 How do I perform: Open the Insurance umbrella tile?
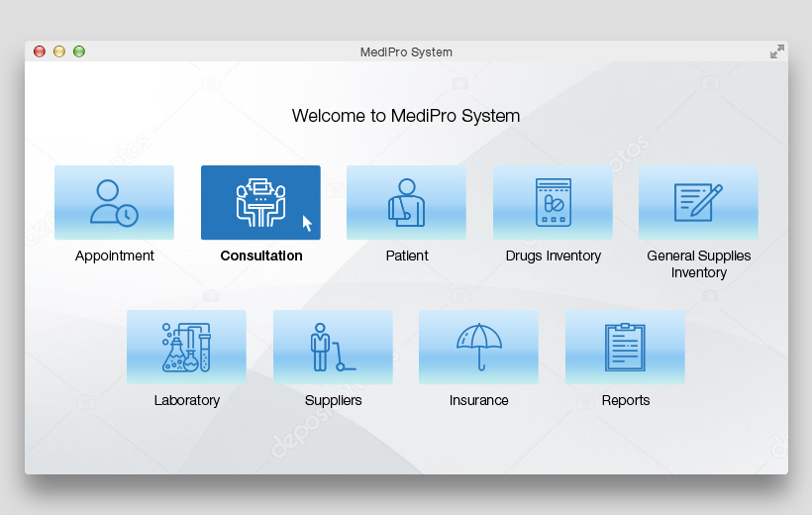point(478,348)
